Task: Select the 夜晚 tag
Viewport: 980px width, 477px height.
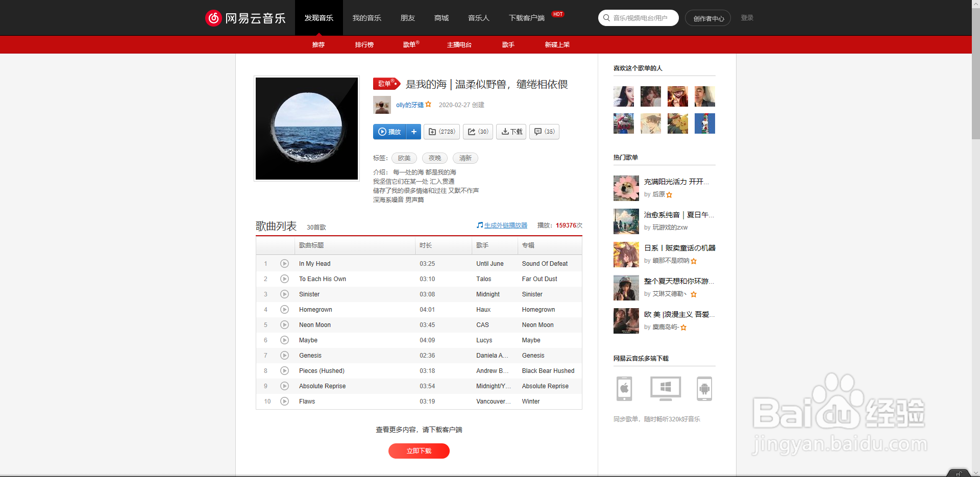Action: (x=435, y=158)
